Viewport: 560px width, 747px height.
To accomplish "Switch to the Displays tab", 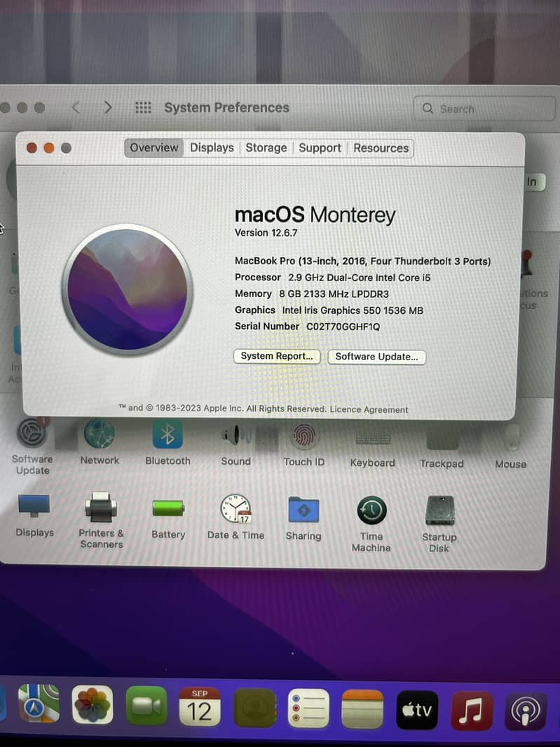I will point(212,148).
